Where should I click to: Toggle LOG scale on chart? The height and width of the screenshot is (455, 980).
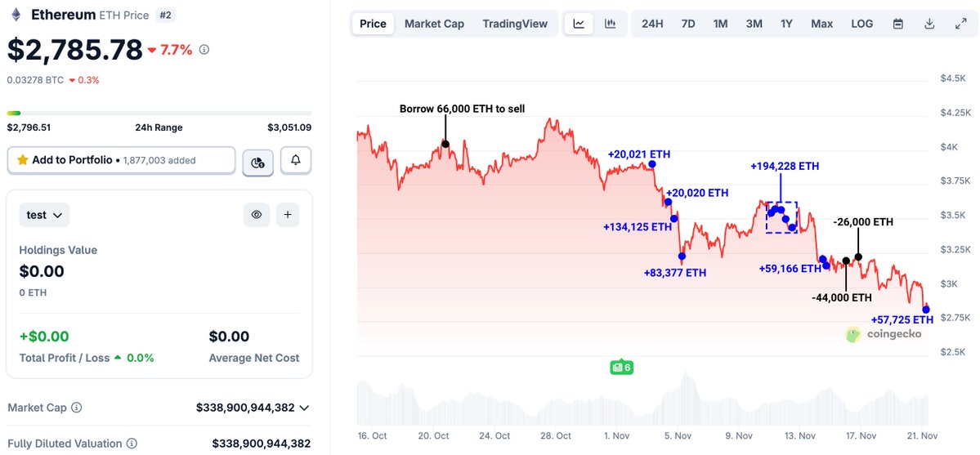[861, 24]
